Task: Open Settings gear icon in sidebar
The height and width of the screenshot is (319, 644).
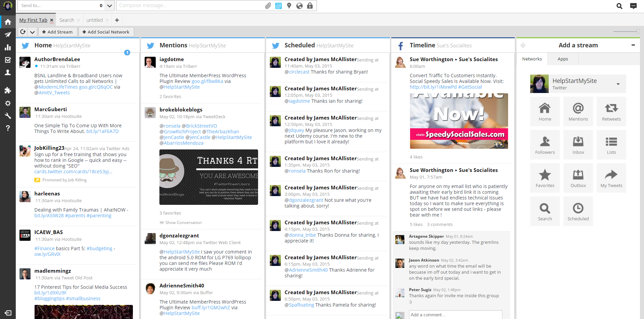Action: point(8,103)
